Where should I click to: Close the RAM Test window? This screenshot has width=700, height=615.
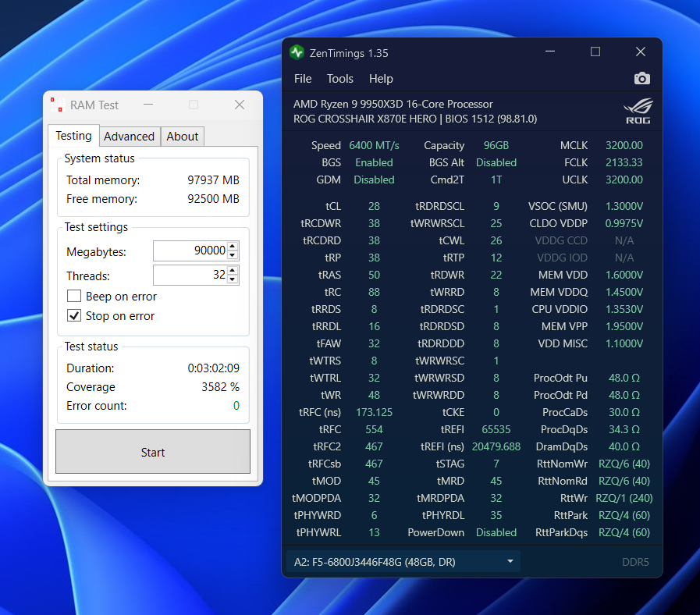240,105
